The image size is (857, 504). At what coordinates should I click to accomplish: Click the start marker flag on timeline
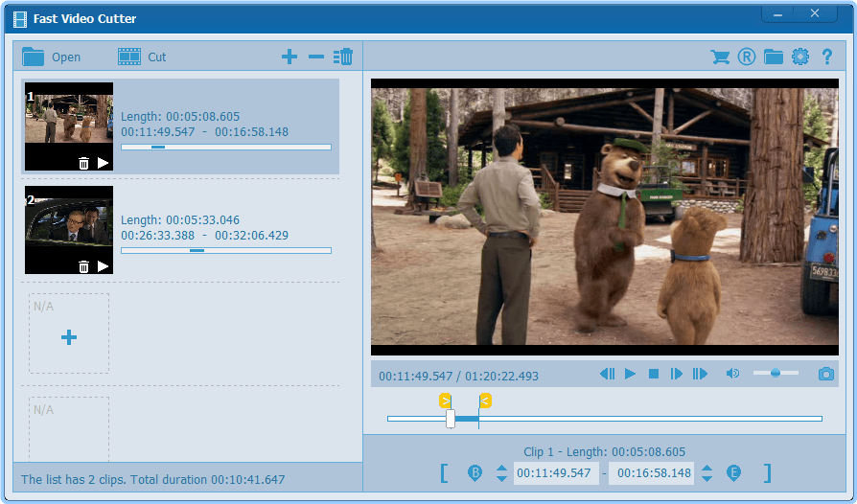(x=446, y=401)
